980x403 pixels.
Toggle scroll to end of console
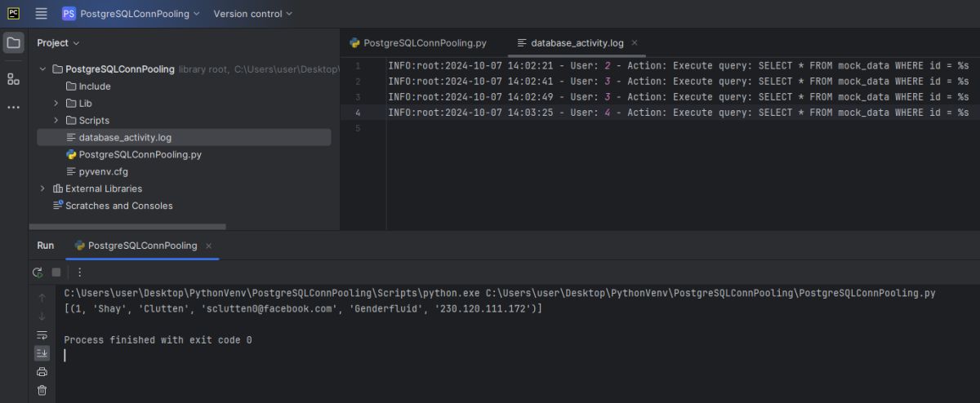coord(42,353)
